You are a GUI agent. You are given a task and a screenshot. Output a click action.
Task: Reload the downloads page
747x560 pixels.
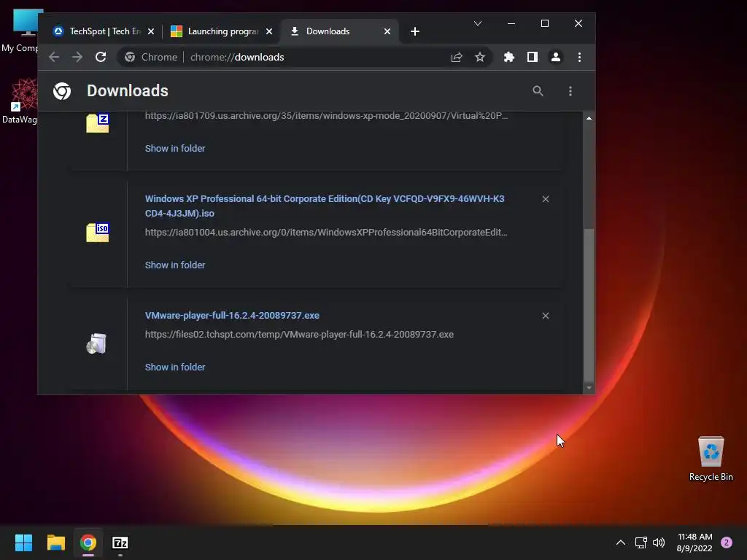101,57
